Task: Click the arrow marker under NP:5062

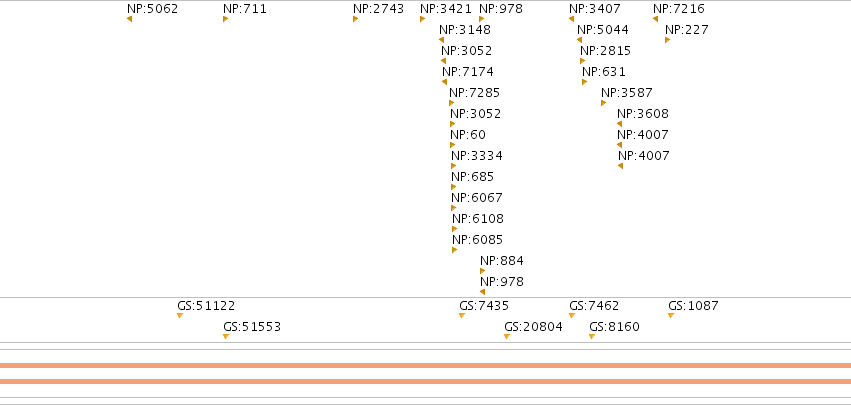Action: coord(129,19)
